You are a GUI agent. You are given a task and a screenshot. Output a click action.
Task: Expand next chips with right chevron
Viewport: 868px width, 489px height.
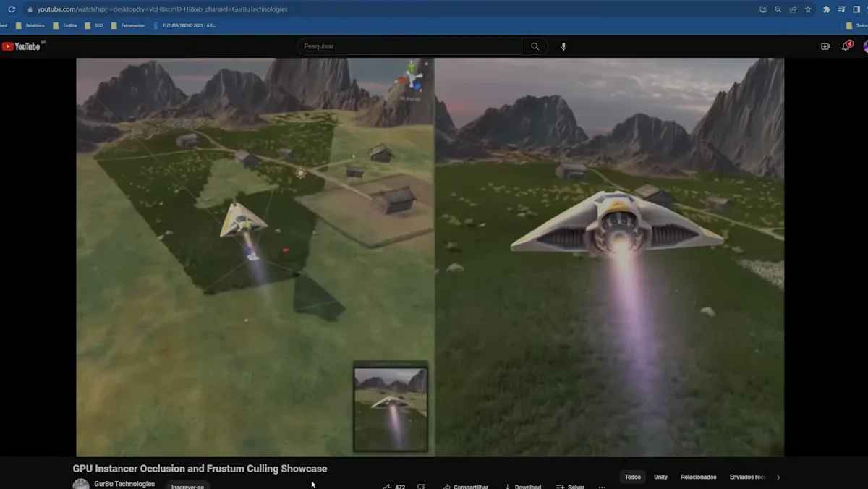point(778,477)
